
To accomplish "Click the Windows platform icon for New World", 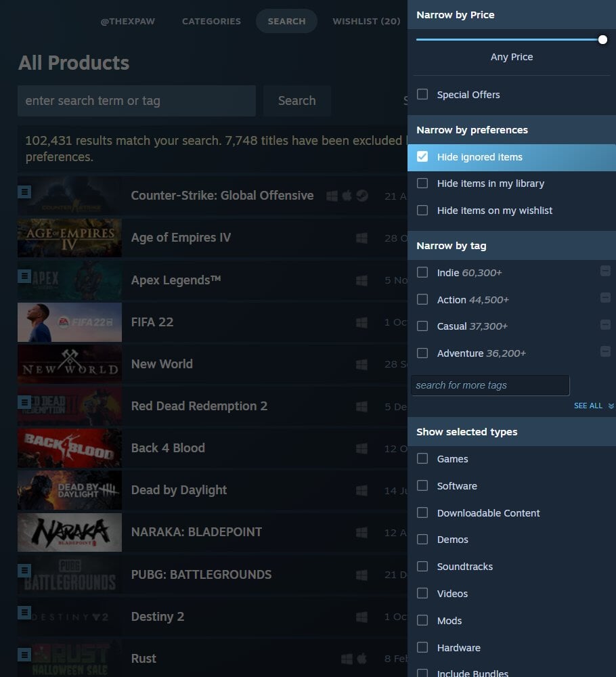I will tap(361, 364).
